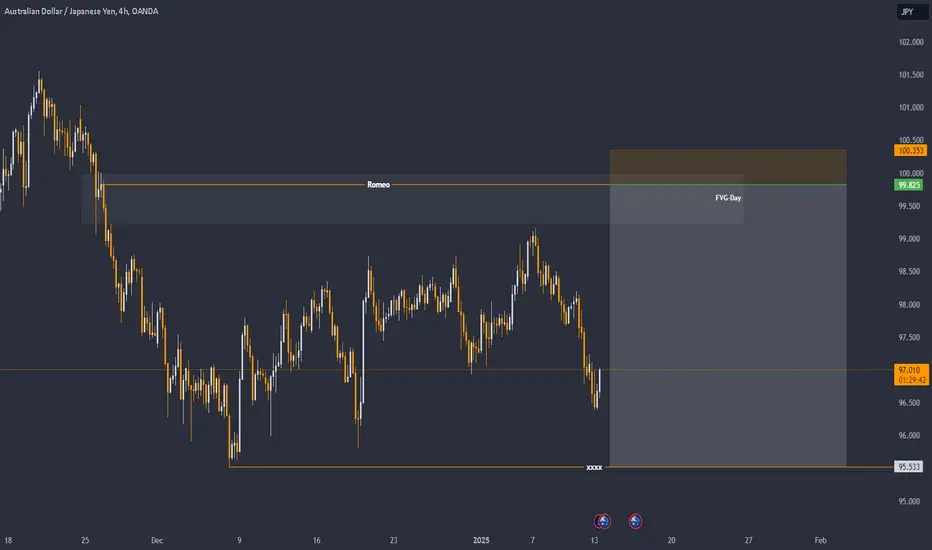Select the xxxx label on lower line
The height and width of the screenshot is (550, 932).
coord(594,467)
